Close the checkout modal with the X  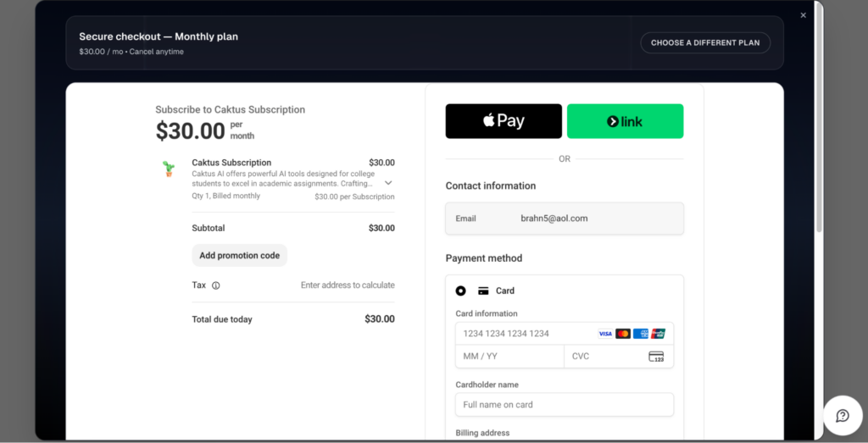[804, 15]
